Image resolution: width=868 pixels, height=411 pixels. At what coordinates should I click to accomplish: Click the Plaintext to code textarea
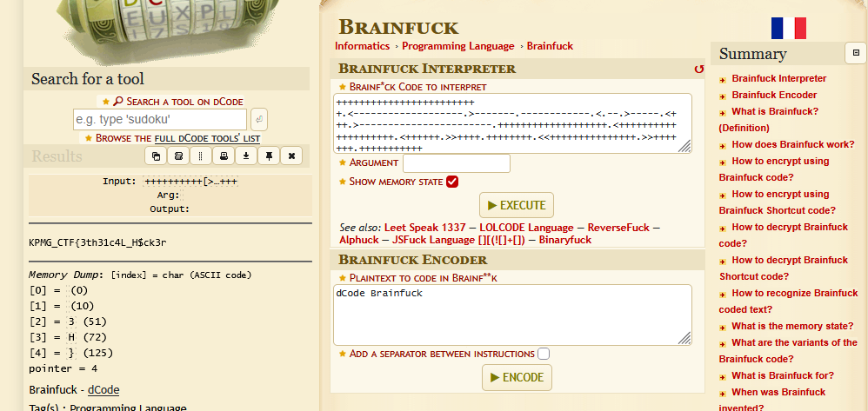point(512,315)
